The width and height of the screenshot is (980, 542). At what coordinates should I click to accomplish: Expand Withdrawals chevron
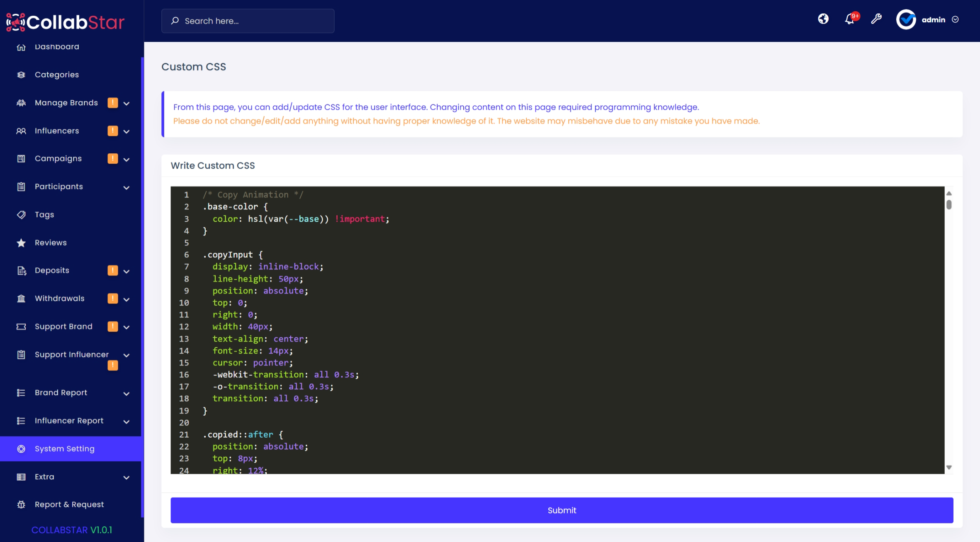(126, 300)
